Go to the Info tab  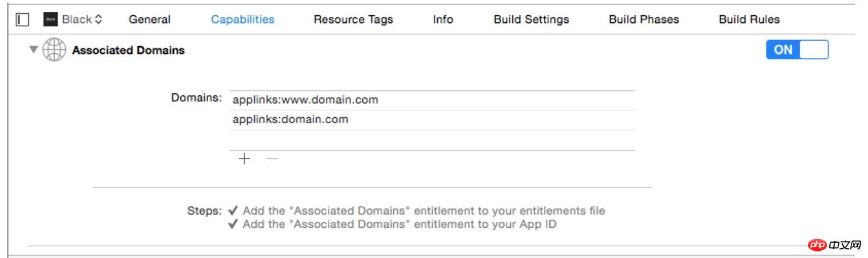click(443, 20)
